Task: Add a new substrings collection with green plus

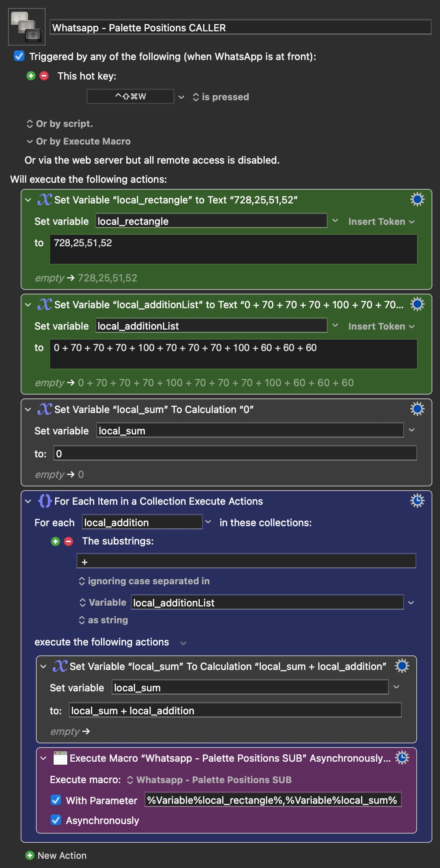Action: 55,541
